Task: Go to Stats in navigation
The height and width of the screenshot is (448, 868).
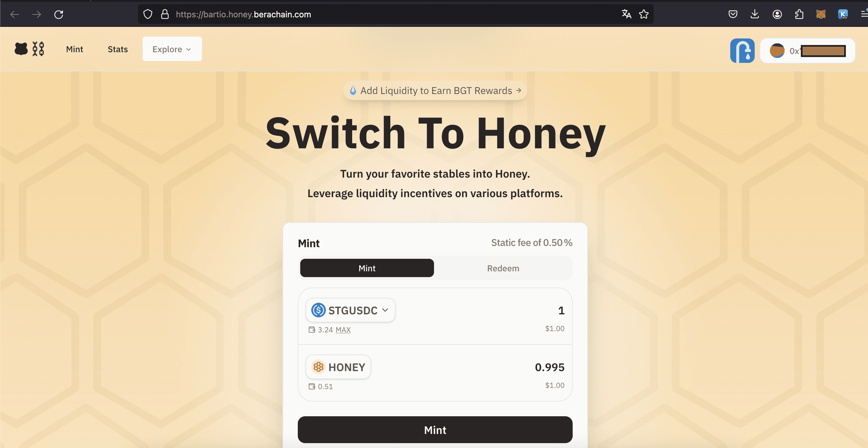Action: pyautogui.click(x=118, y=49)
